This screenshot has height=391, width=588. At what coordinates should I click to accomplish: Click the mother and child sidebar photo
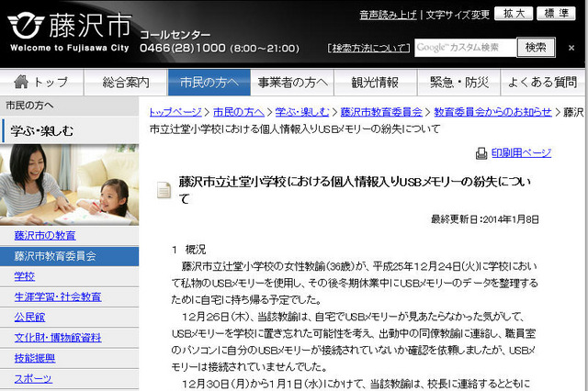tap(70, 184)
